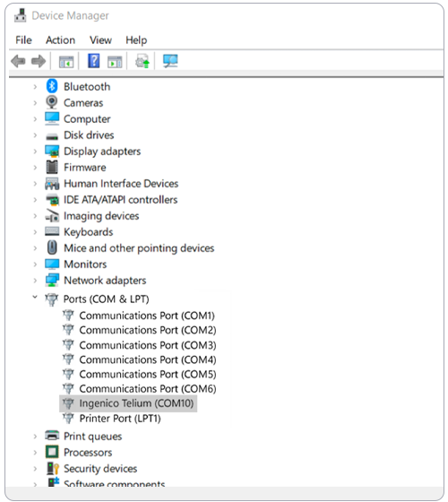The height and width of the screenshot is (502, 448).
Task: Open the Action menu
Action: click(x=60, y=40)
